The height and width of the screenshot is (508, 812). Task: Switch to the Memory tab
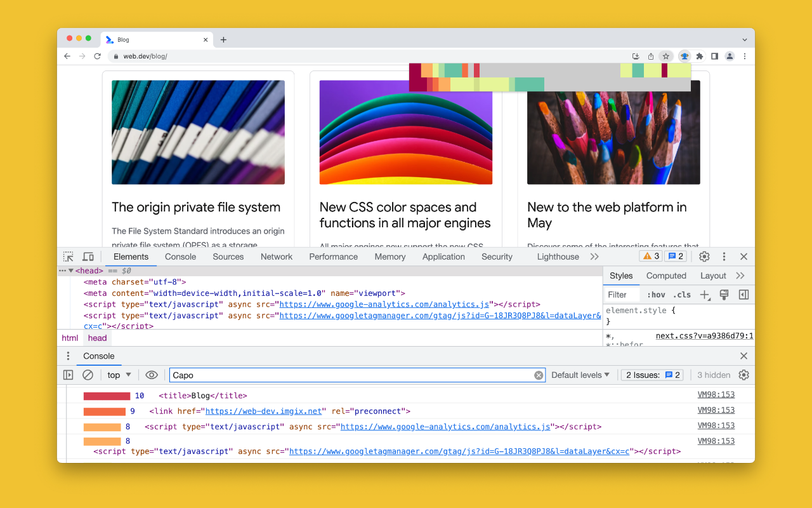point(390,257)
